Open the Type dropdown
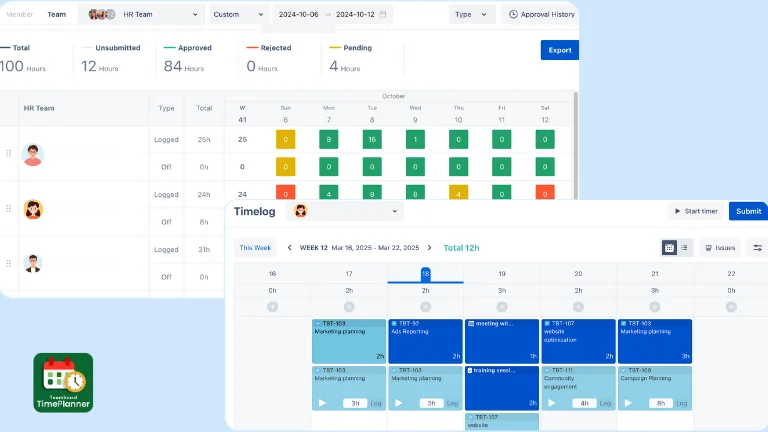This screenshot has height=432, width=768. coord(471,15)
